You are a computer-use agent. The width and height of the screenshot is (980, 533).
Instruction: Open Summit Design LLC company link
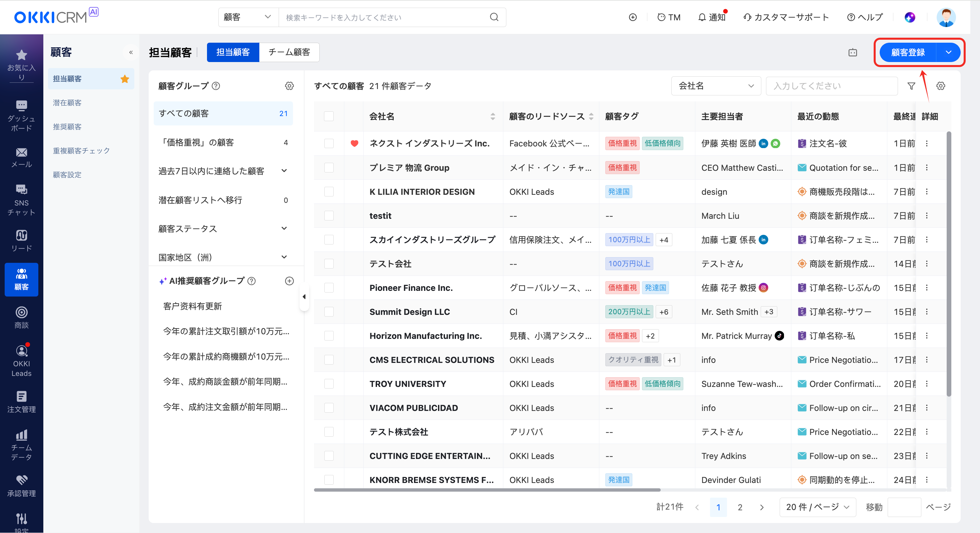(409, 312)
